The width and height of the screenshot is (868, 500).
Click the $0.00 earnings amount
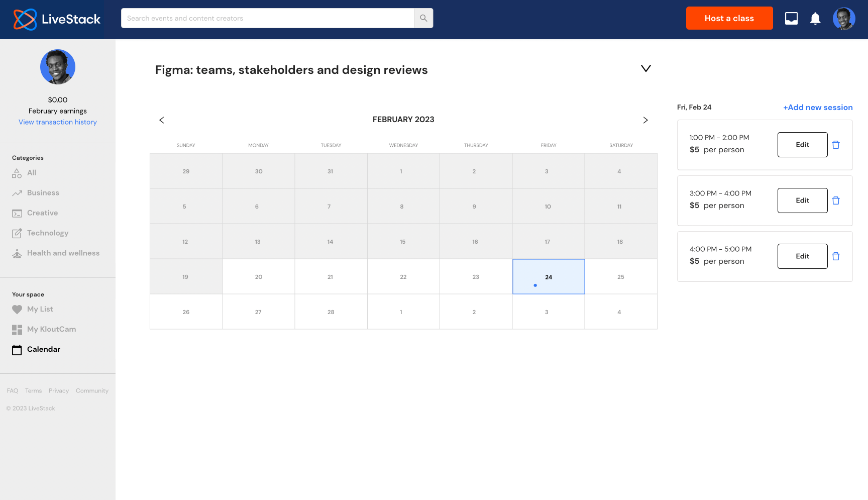pyautogui.click(x=58, y=100)
